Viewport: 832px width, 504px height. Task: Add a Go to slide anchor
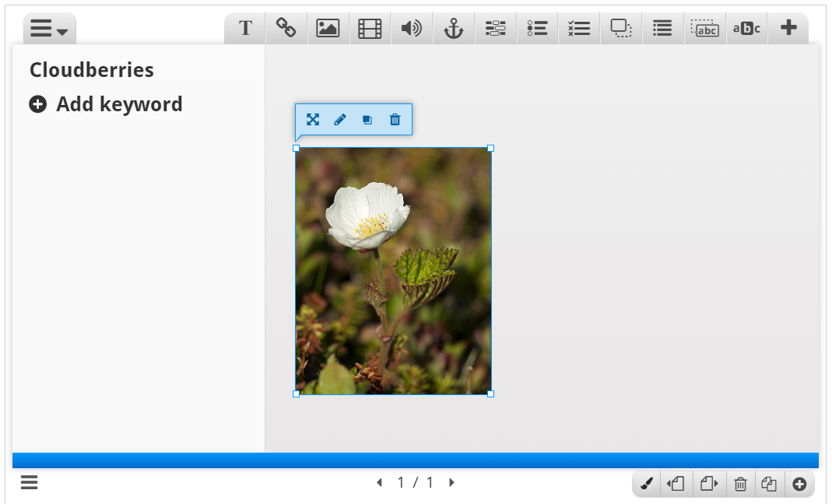click(x=454, y=28)
